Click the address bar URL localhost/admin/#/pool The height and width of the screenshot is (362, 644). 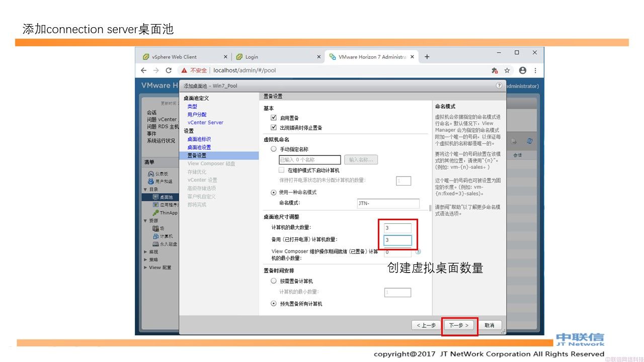[245, 70]
